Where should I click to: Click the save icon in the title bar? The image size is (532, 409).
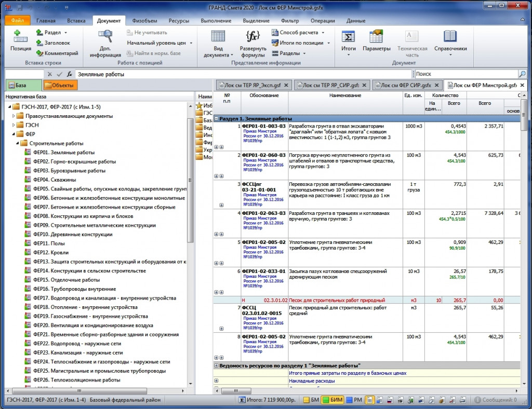tap(20, 7)
